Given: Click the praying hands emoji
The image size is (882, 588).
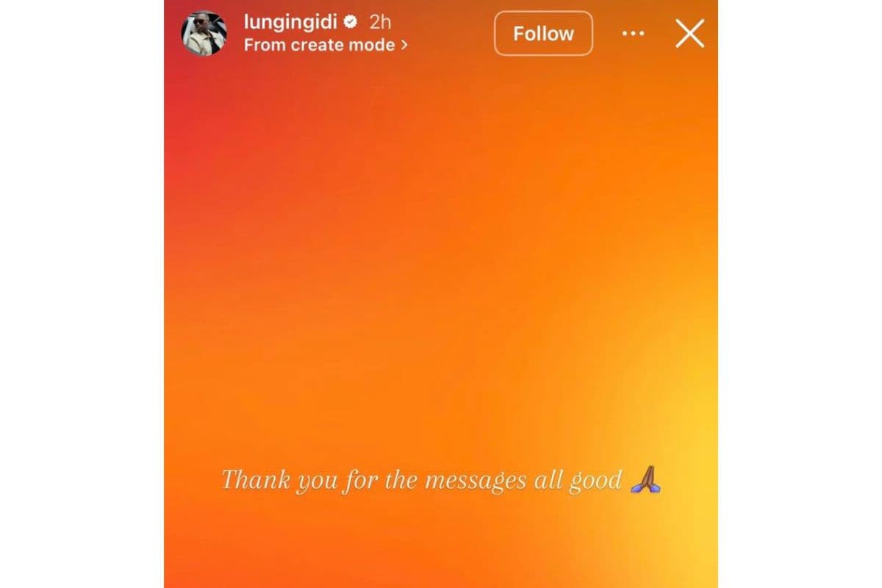Looking at the screenshot, I should point(645,479).
